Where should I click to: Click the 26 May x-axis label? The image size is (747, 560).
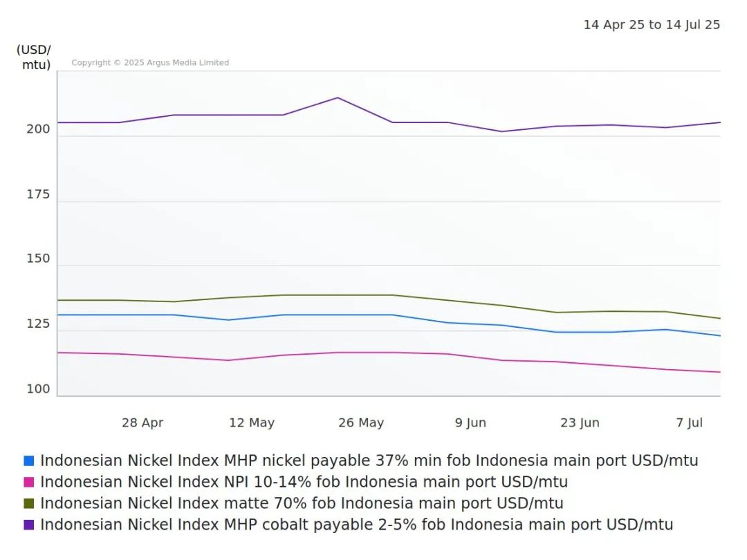pyautogui.click(x=361, y=422)
